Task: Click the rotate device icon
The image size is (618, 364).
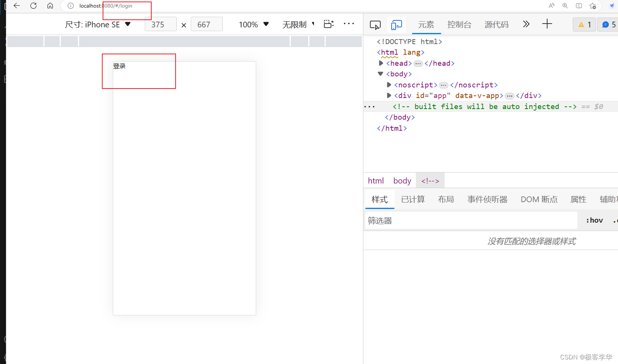Action: (x=329, y=24)
